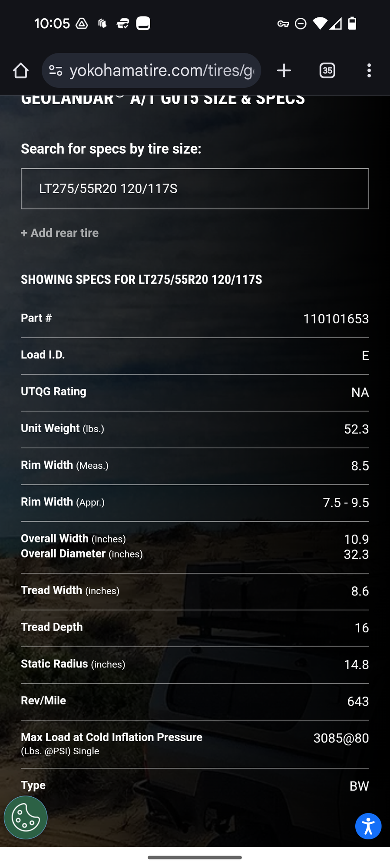Open the tab switcher showing 35 tabs
Viewport: 390px width, 868px height.
[327, 70]
